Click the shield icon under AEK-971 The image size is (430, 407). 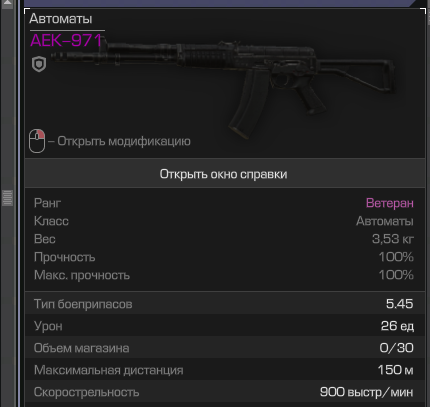(39, 64)
